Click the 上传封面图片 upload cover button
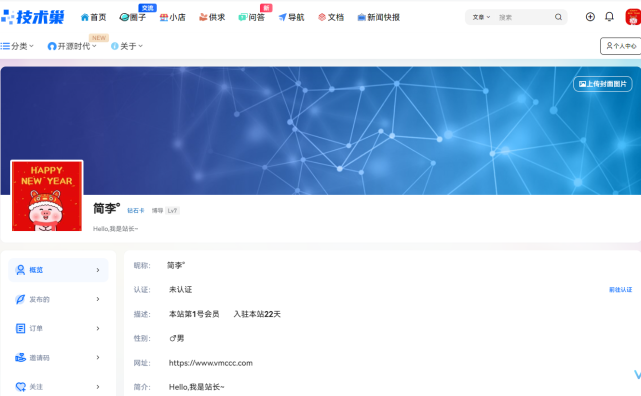This screenshot has width=641, height=396. click(603, 84)
